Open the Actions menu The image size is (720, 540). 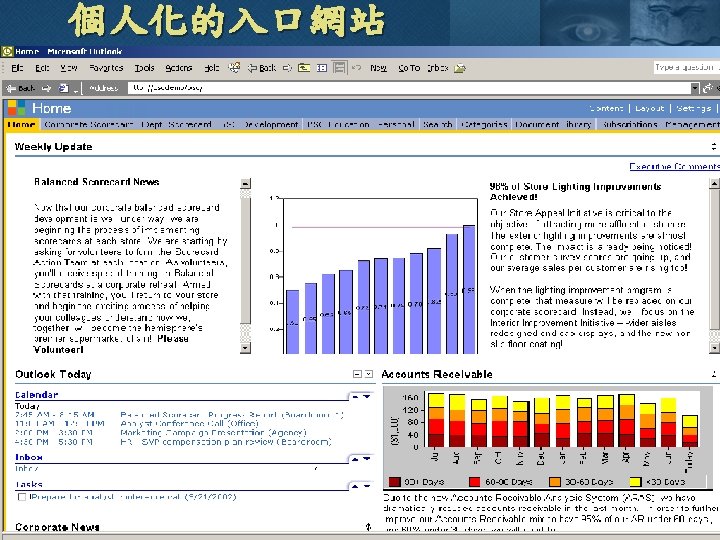[x=179, y=68]
